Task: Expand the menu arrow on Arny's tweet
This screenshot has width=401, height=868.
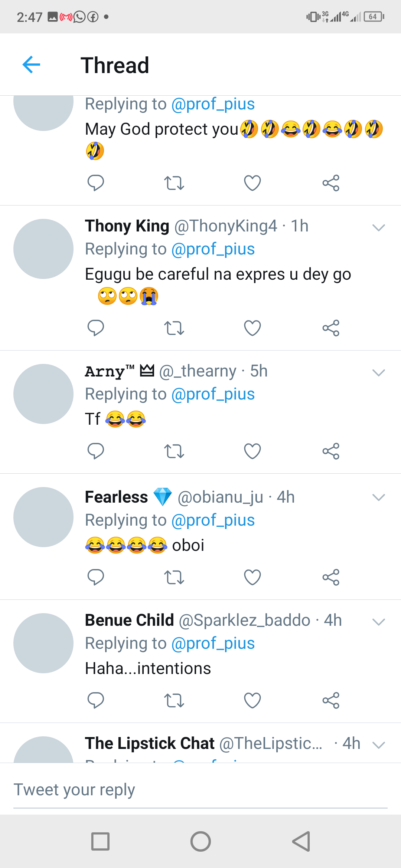Action: pos(378,372)
